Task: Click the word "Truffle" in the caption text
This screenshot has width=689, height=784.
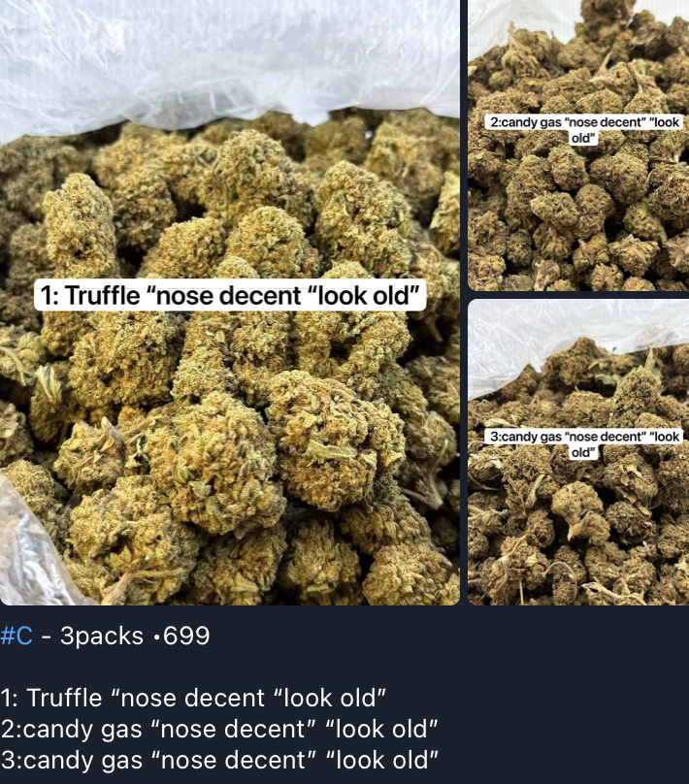Action: tap(64, 698)
